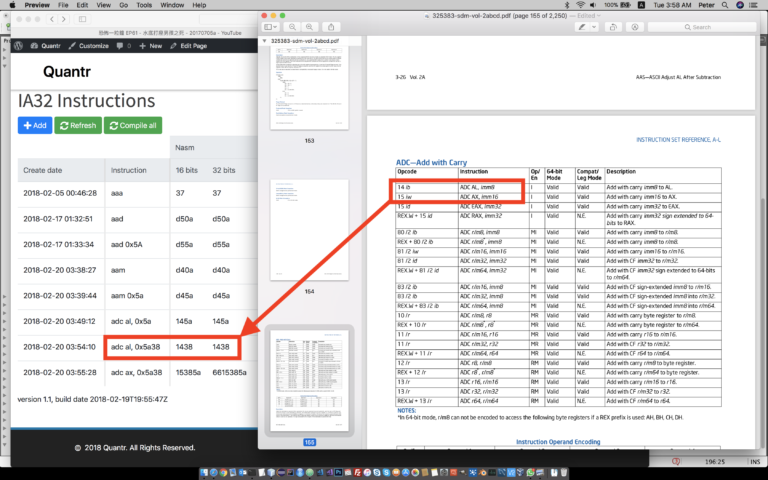This screenshot has height=480, width=768.
Task: Click the Wi-Fi icon in menu bar
Action: tap(580, 5)
